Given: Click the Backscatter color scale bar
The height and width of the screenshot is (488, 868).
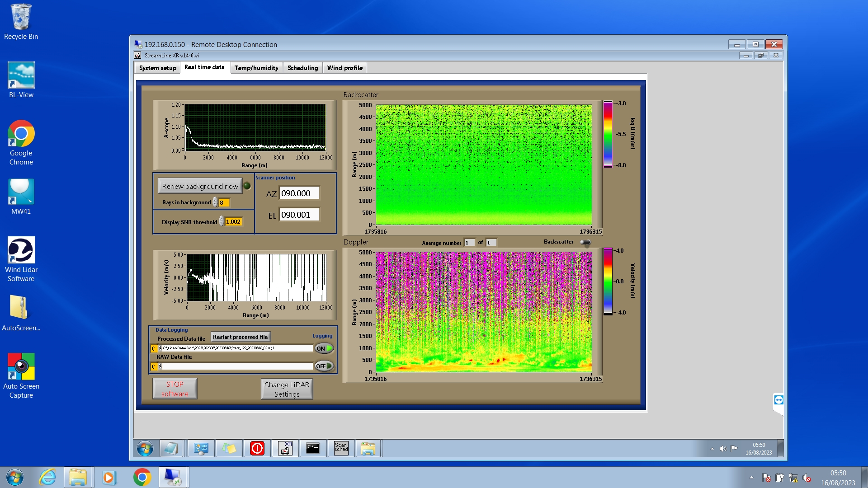Looking at the screenshot, I should point(608,134).
